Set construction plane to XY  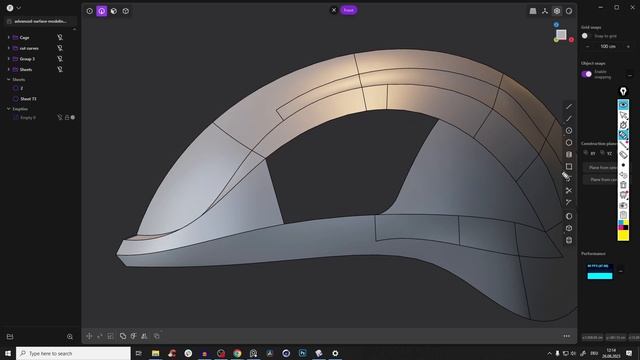(x=590, y=153)
